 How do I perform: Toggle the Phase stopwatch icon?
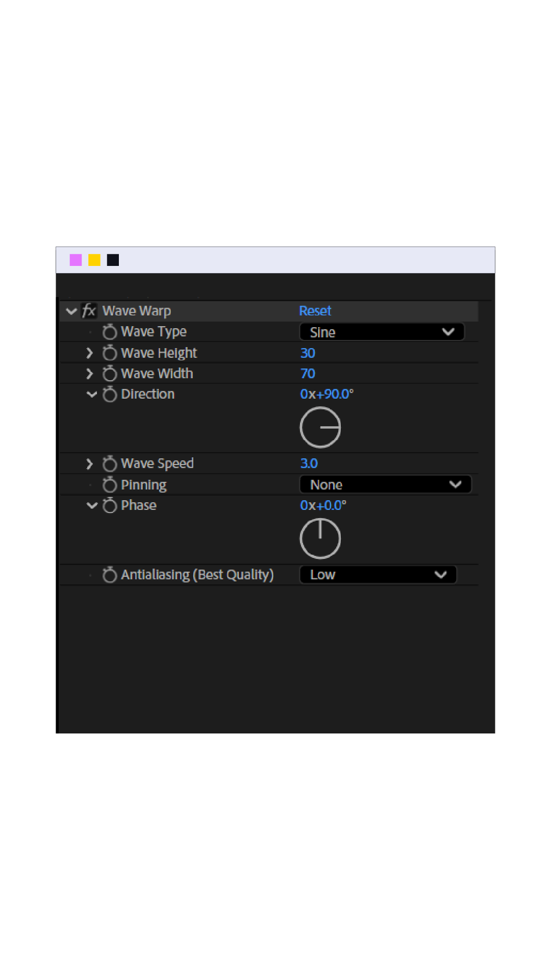(x=110, y=505)
